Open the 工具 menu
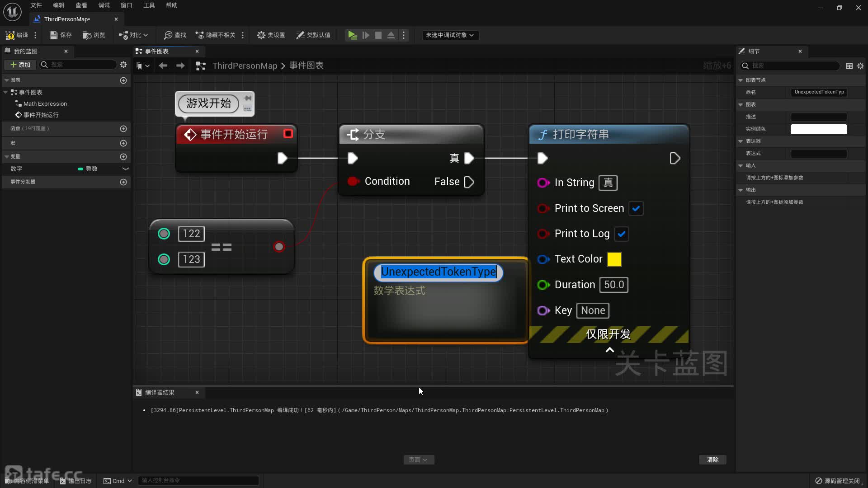This screenshot has width=868, height=488. (x=149, y=5)
